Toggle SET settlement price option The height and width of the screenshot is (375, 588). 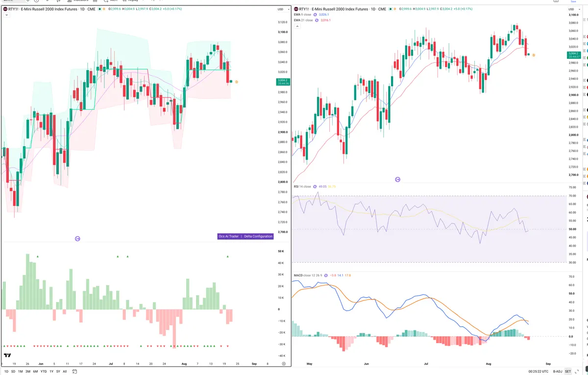point(568,372)
